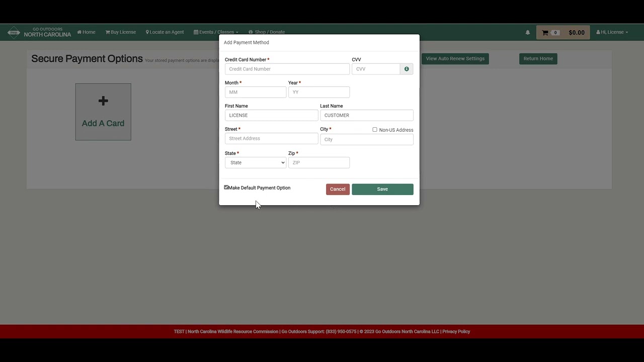This screenshot has width=644, height=362.
Task: Select the Last Name field
Action: point(367,115)
